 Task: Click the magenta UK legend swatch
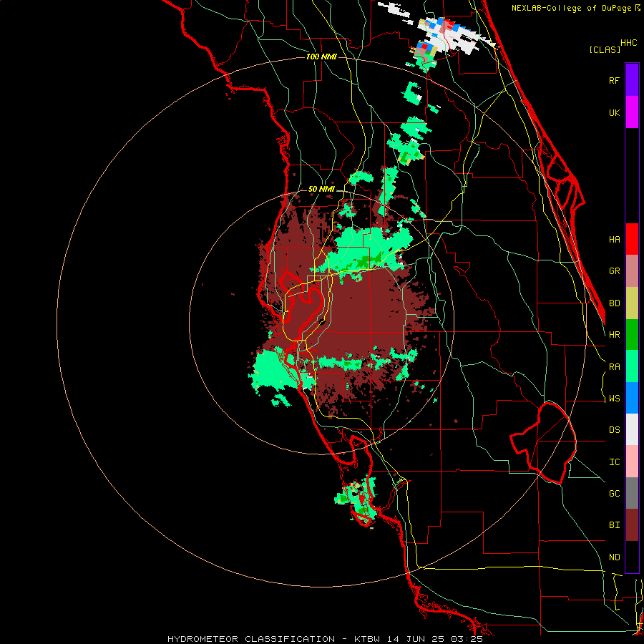point(632,112)
